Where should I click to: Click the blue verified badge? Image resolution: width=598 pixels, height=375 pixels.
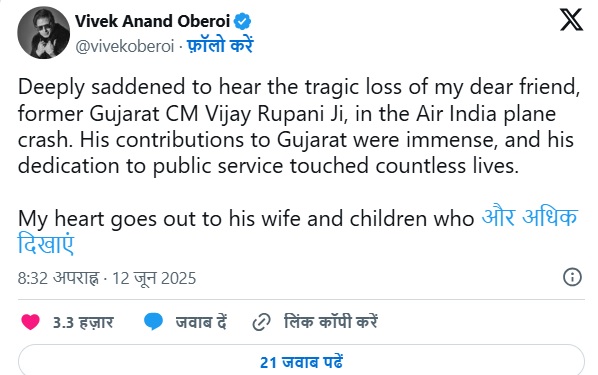[x=242, y=21]
